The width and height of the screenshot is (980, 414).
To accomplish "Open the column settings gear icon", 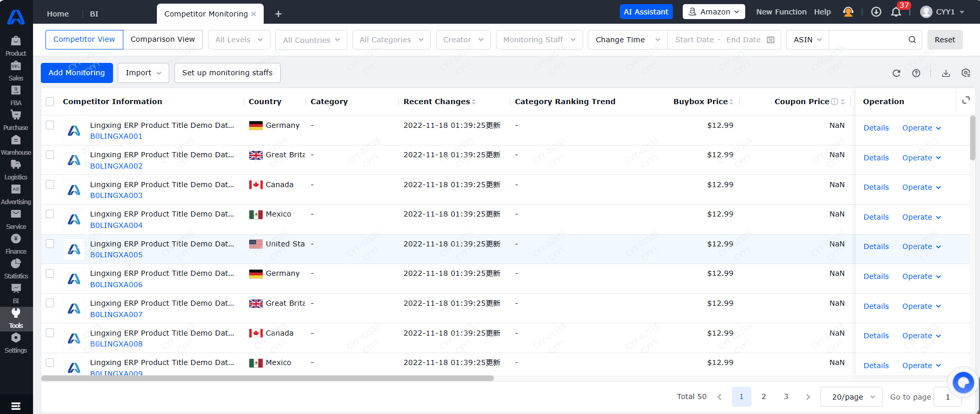I will [966, 73].
